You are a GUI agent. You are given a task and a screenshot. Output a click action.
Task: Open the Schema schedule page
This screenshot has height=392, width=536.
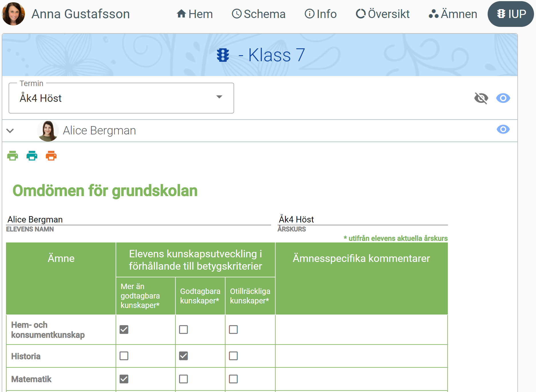click(258, 14)
